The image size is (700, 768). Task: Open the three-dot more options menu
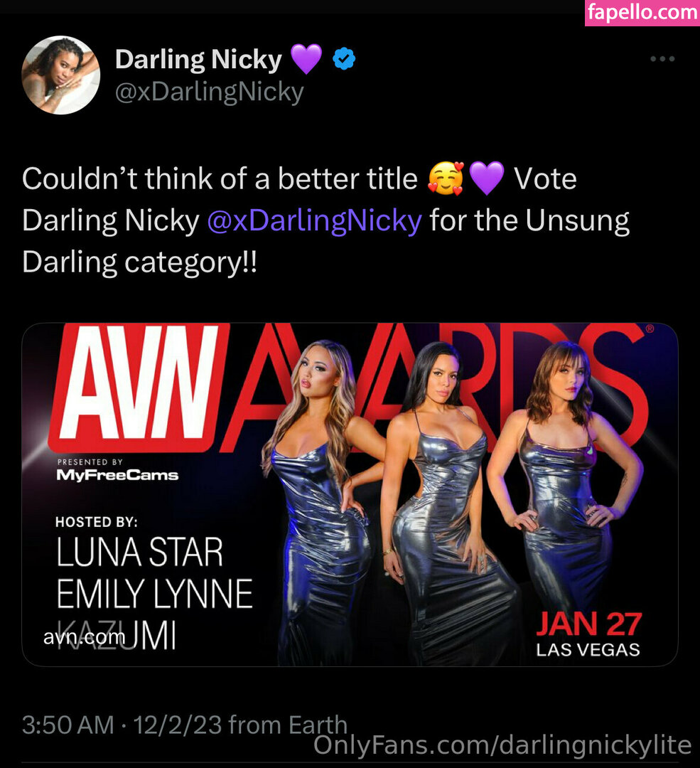[x=662, y=59]
